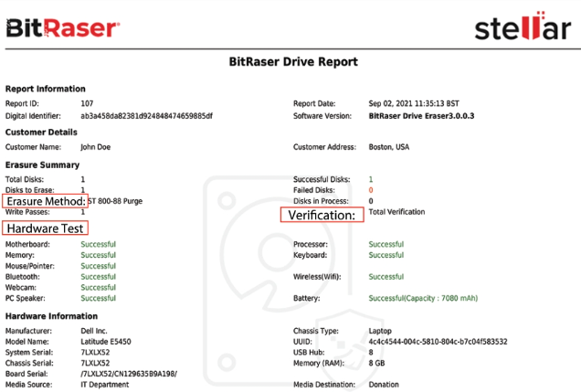Click the red Failed Disks value '0'

(371, 190)
